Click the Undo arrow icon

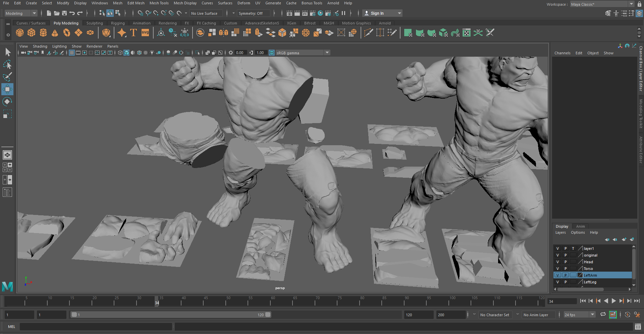tap(72, 13)
